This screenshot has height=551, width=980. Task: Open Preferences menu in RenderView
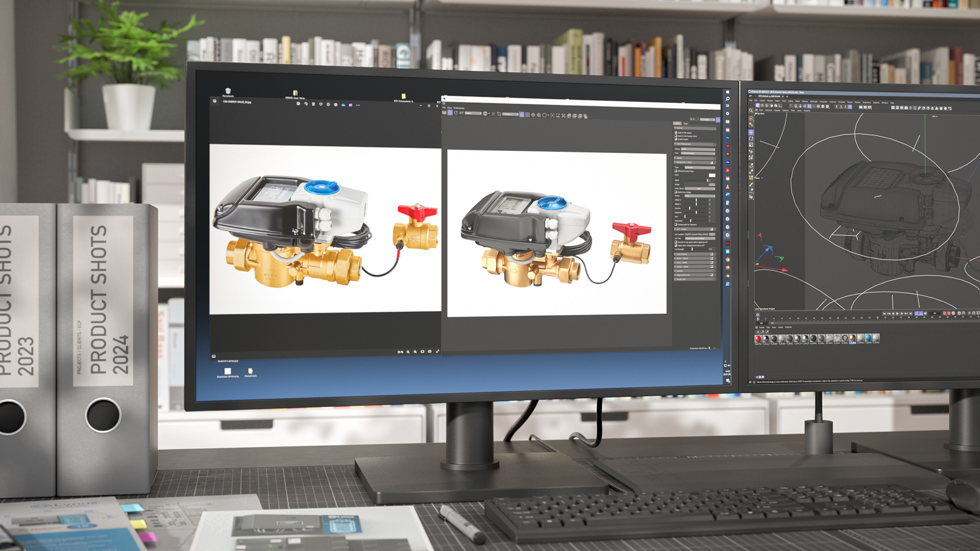[459, 108]
